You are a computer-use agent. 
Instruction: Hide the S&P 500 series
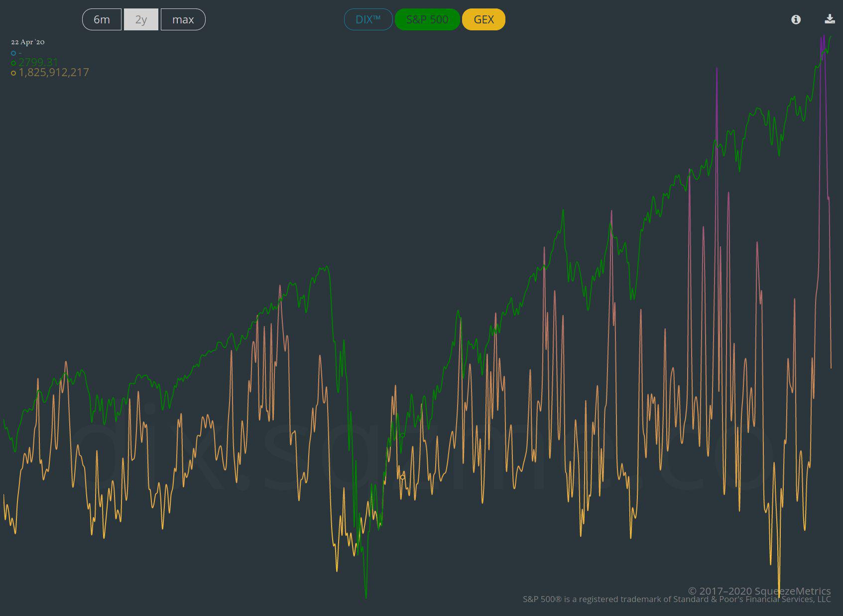[427, 19]
